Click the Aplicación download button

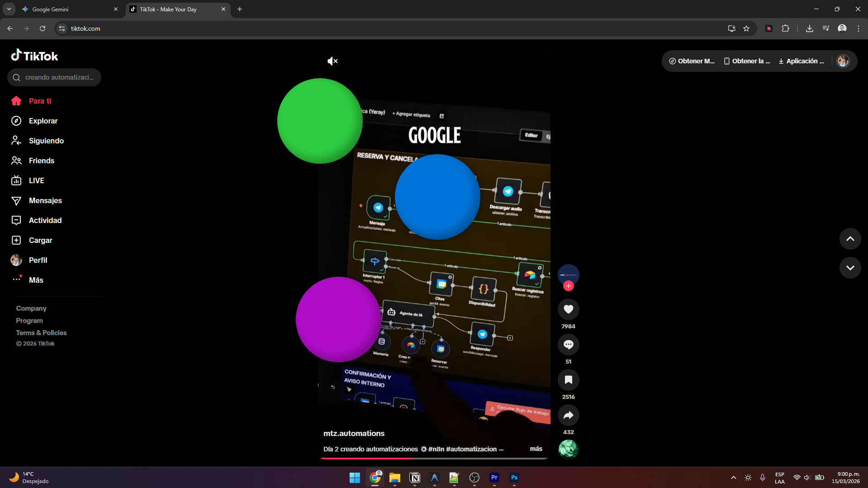tap(801, 61)
